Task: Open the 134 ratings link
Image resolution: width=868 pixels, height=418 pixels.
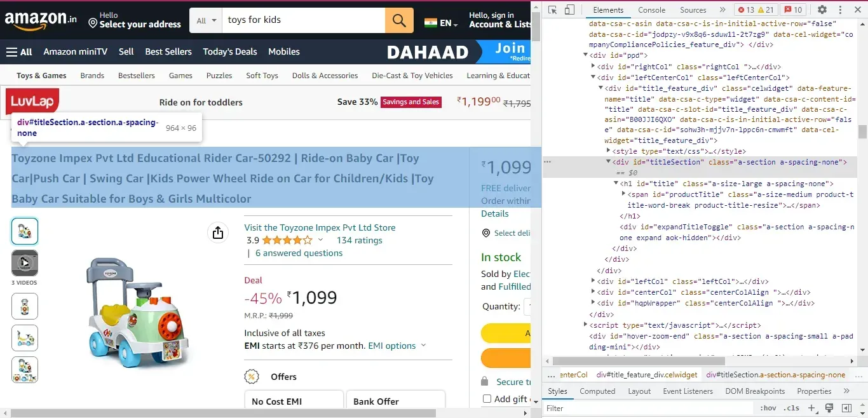Action: tap(360, 240)
